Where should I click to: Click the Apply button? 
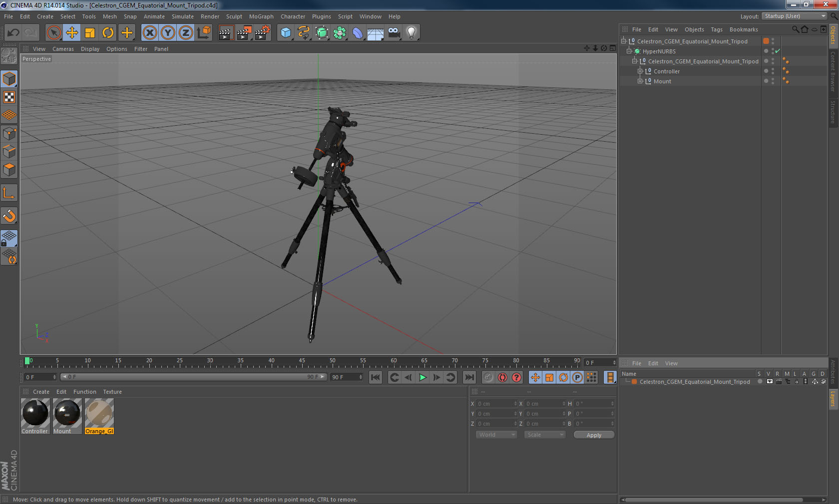tap(594, 435)
